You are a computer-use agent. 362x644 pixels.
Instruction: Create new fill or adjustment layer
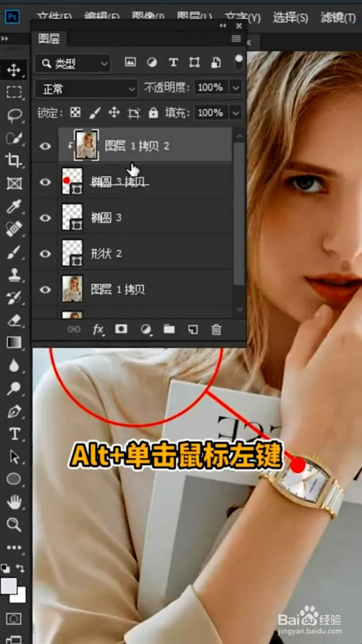(146, 330)
